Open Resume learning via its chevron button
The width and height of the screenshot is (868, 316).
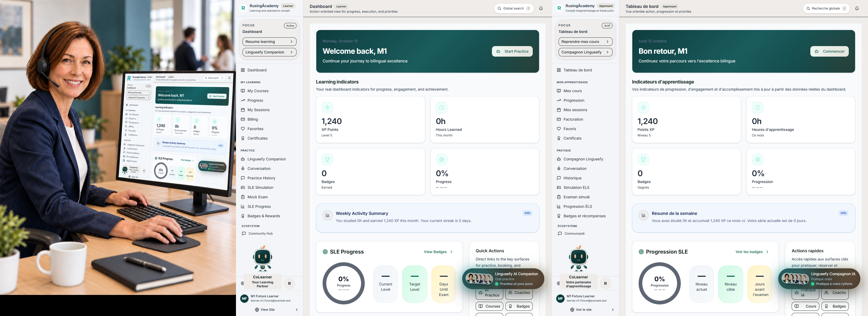(x=269, y=42)
